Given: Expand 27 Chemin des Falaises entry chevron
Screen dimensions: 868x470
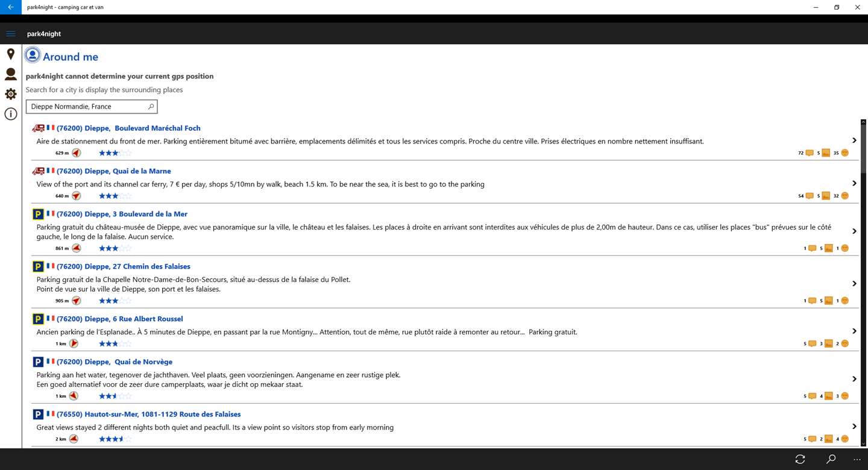Looking at the screenshot, I should coord(854,284).
